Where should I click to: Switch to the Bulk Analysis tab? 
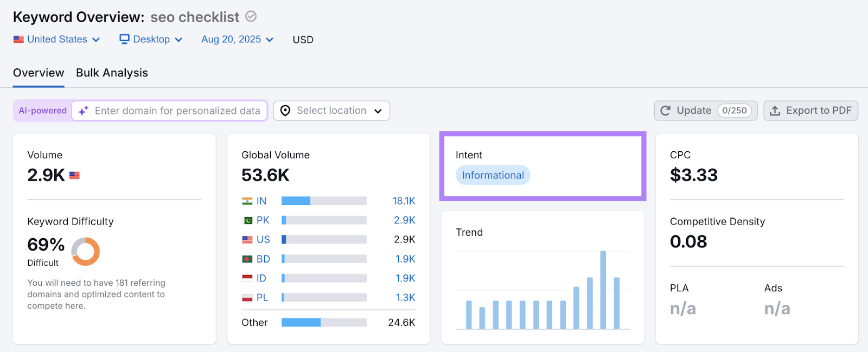[112, 73]
